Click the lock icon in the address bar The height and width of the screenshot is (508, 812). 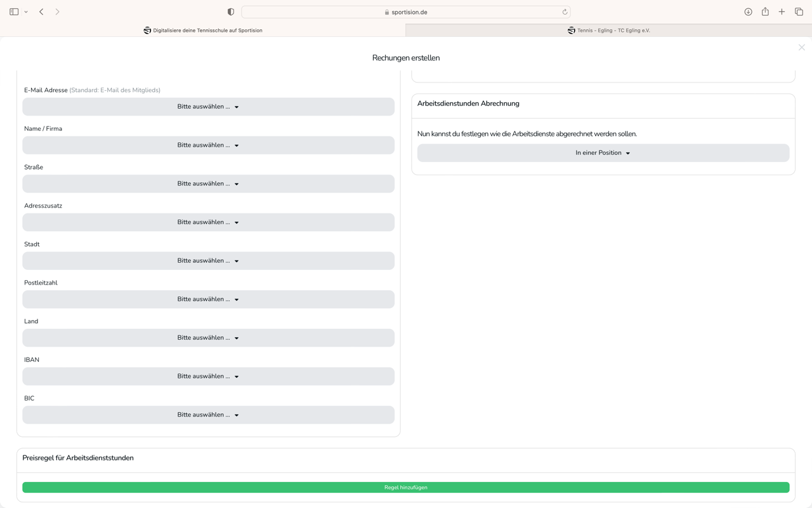(387, 12)
